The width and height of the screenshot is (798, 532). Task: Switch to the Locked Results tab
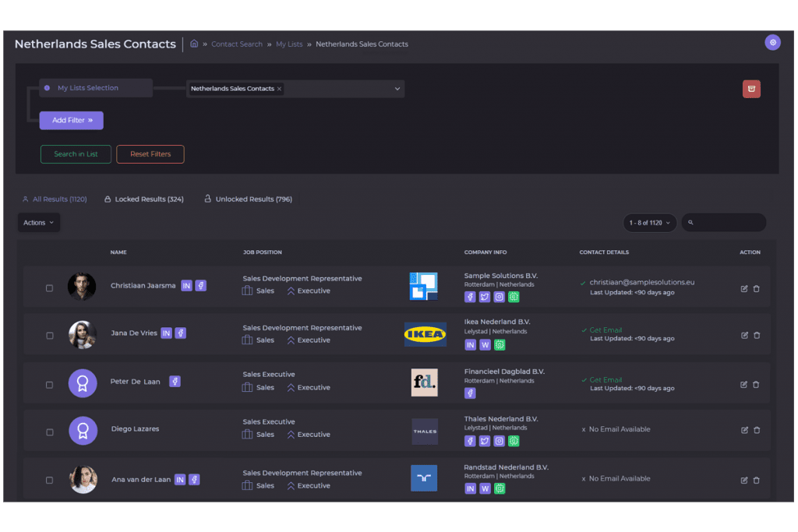point(144,199)
